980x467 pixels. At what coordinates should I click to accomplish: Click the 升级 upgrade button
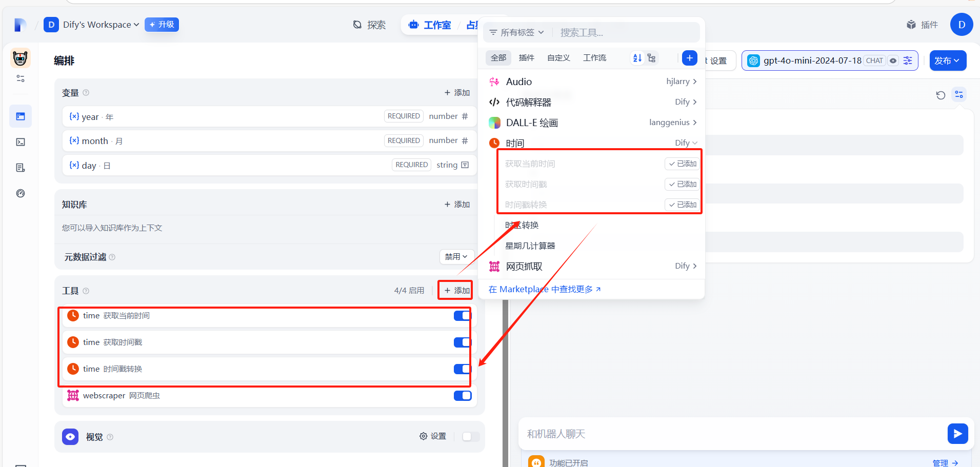coord(162,25)
